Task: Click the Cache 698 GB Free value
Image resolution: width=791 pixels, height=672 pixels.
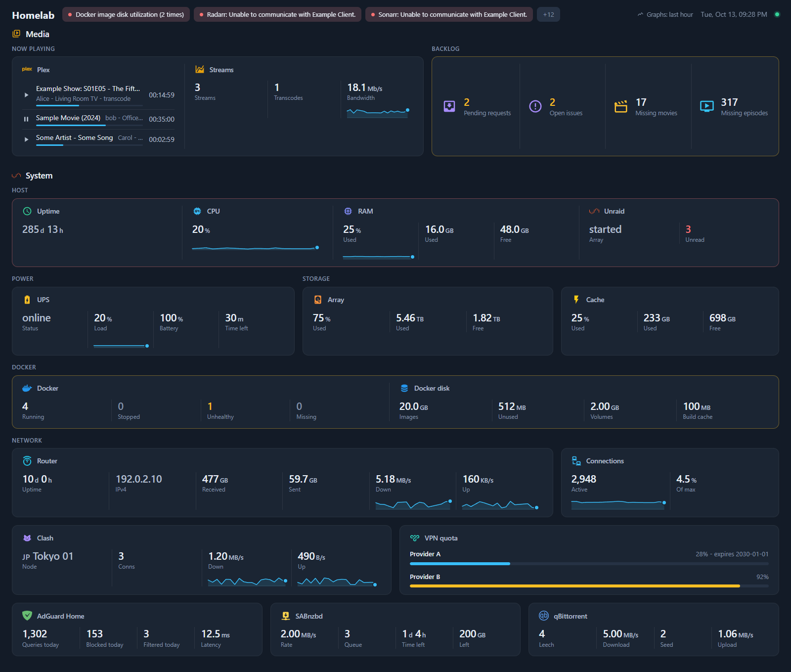Action: (x=722, y=317)
